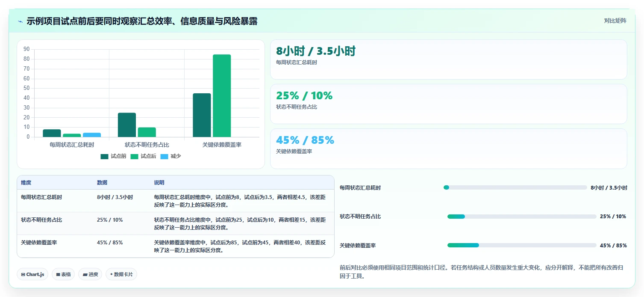The image size is (644, 297).
Task: Click the 试点后 bar for 状态不明任务占比
Action: tap(147, 132)
